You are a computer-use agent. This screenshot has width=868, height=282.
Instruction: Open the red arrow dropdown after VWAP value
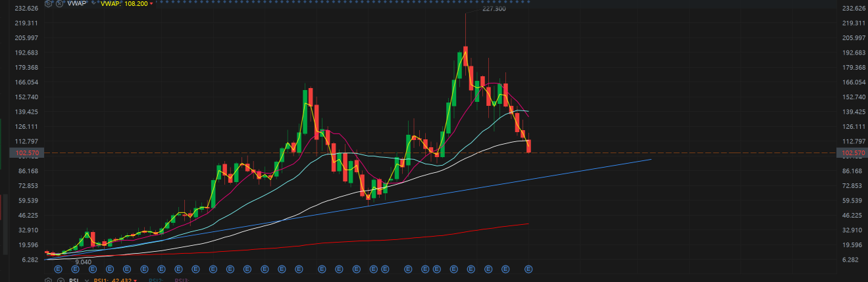(151, 4)
